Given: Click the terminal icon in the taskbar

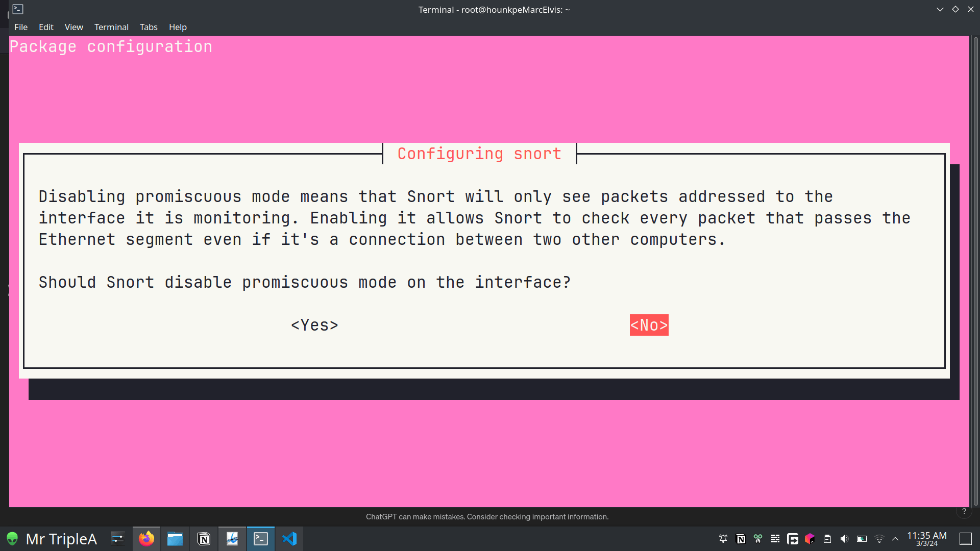Looking at the screenshot, I should [x=261, y=539].
